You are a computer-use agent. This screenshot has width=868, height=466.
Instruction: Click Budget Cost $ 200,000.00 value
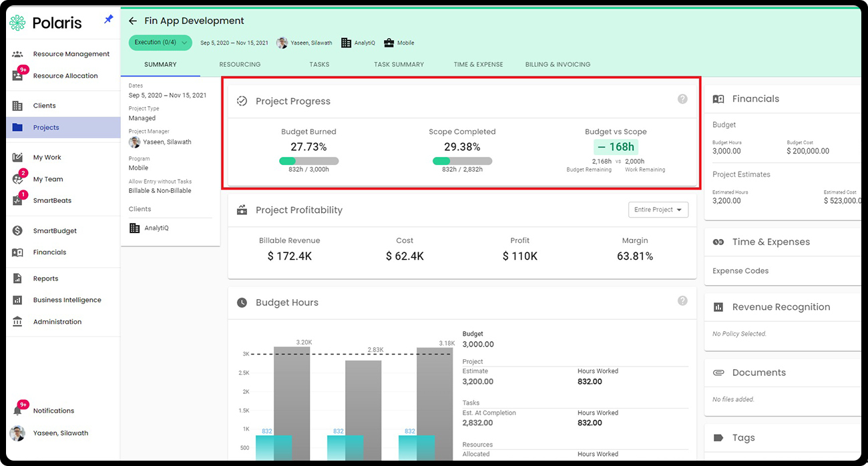tap(808, 151)
